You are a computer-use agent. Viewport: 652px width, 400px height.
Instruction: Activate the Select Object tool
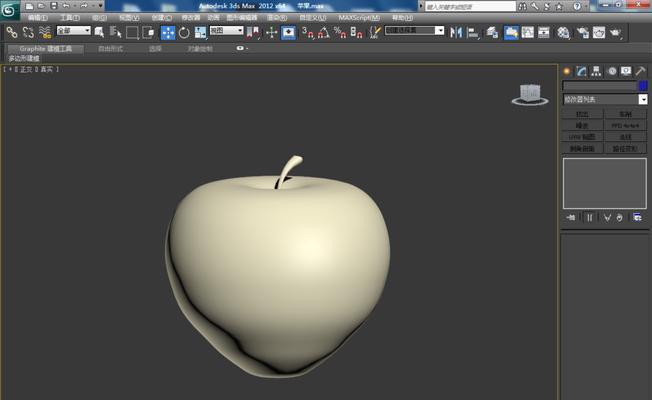[x=99, y=32]
